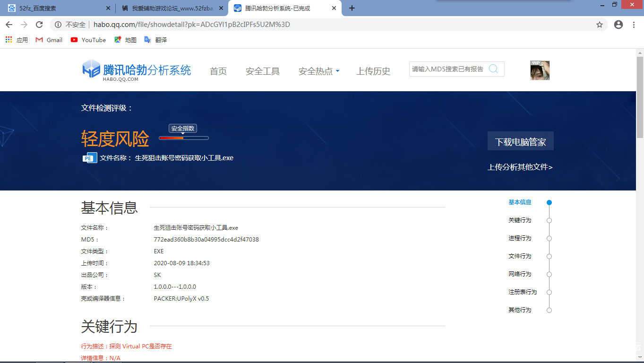
Task: Jump to 文件行为 in side navigation
Action: (520, 256)
